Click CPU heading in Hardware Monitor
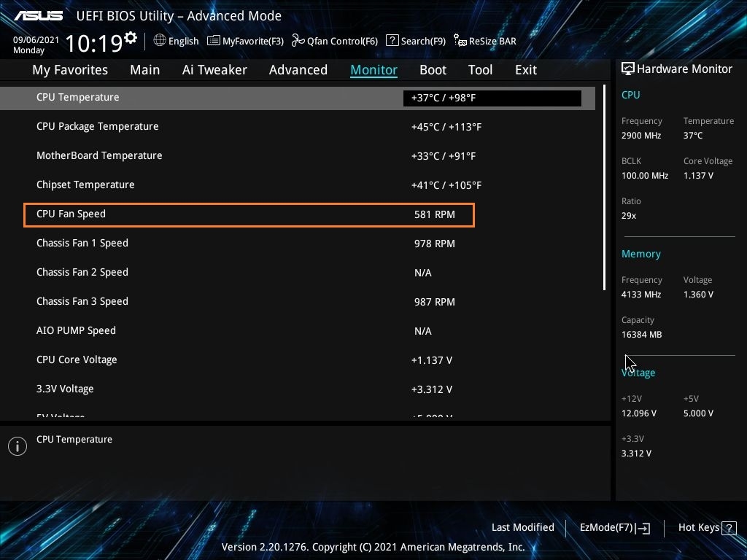The height and width of the screenshot is (560, 747). click(x=631, y=95)
